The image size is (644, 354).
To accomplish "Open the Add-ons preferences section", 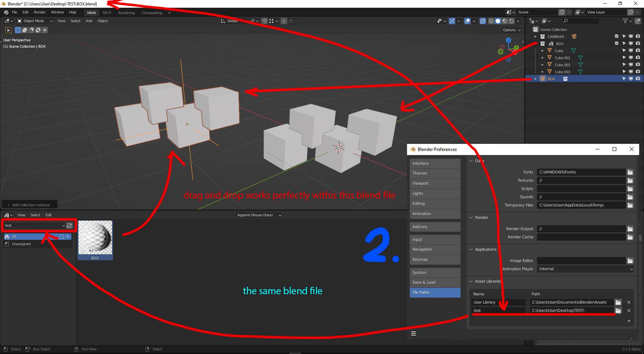I will [435, 227].
